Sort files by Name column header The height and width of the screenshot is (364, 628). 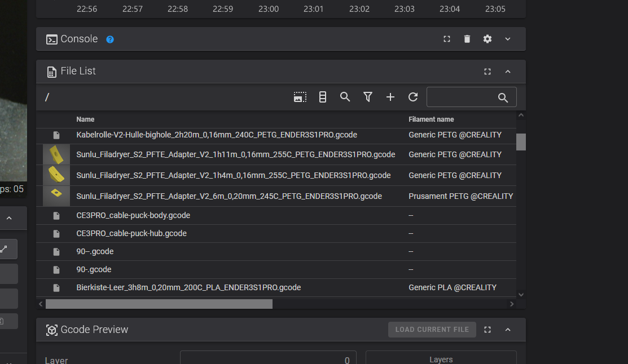(x=85, y=119)
